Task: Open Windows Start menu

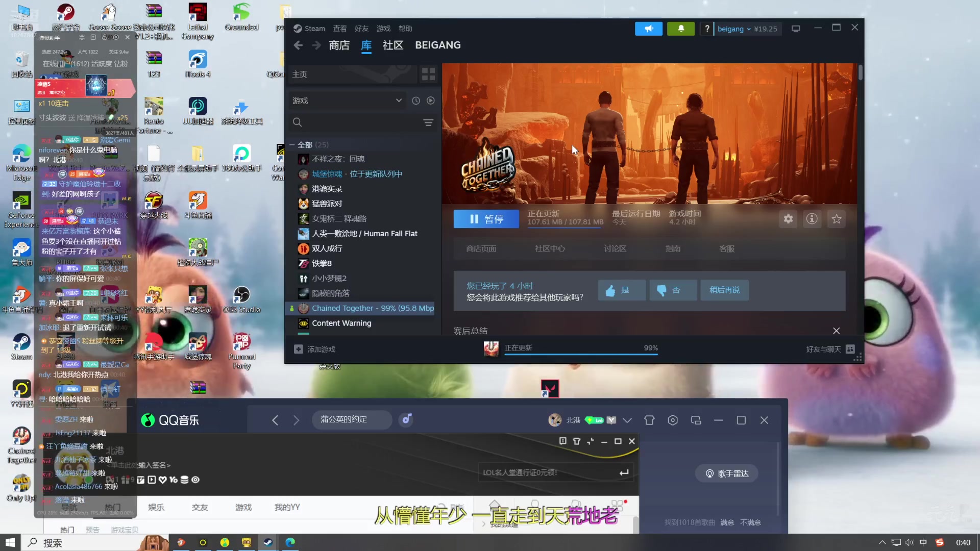Action: coord(10,542)
